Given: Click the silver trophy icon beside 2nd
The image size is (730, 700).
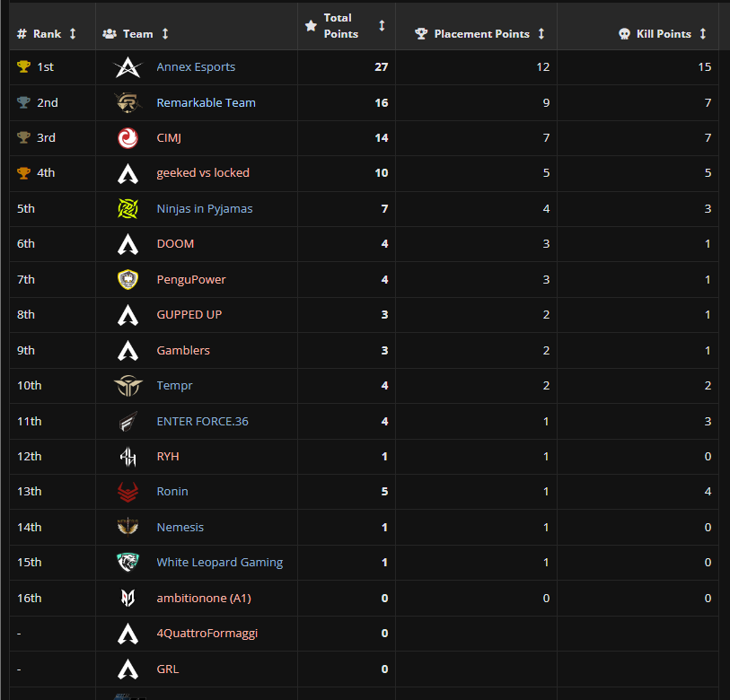Looking at the screenshot, I should click(23, 102).
